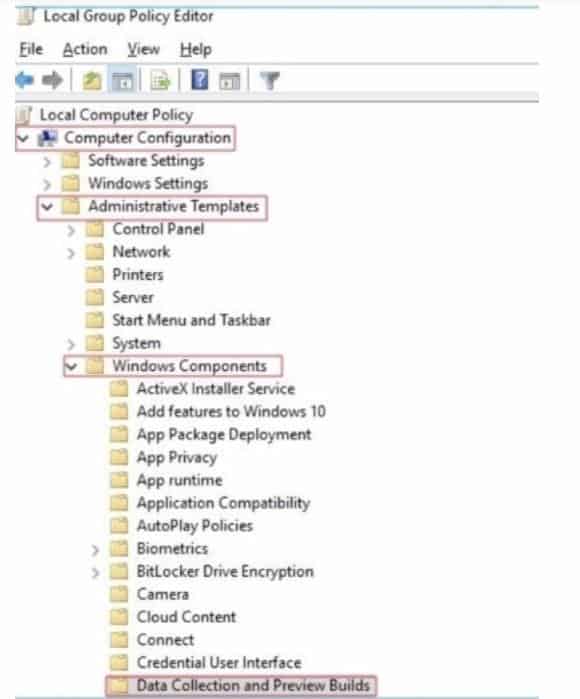Viewport: 580px width, 699px height.
Task: Select Connect label in tree
Action: [165, 640]
